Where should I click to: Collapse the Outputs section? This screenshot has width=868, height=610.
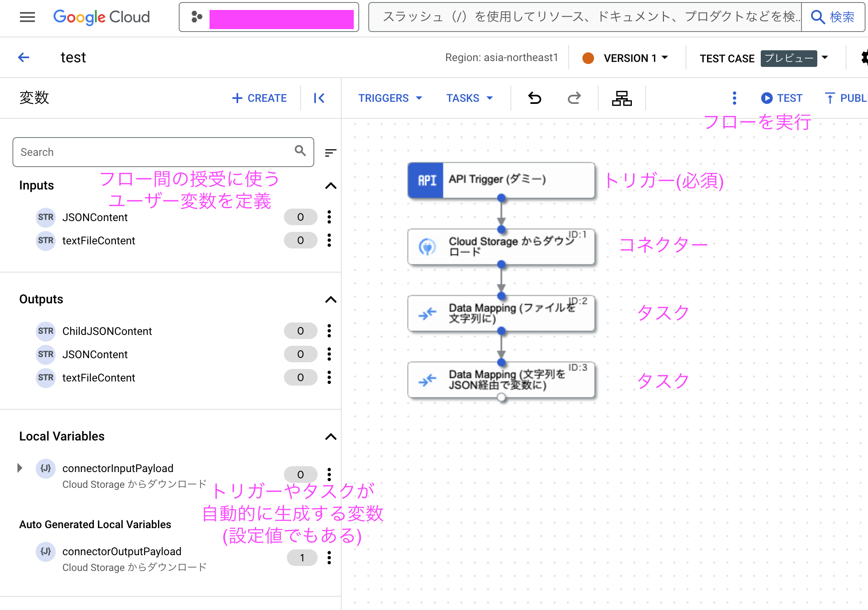click(x=330, y=300)
